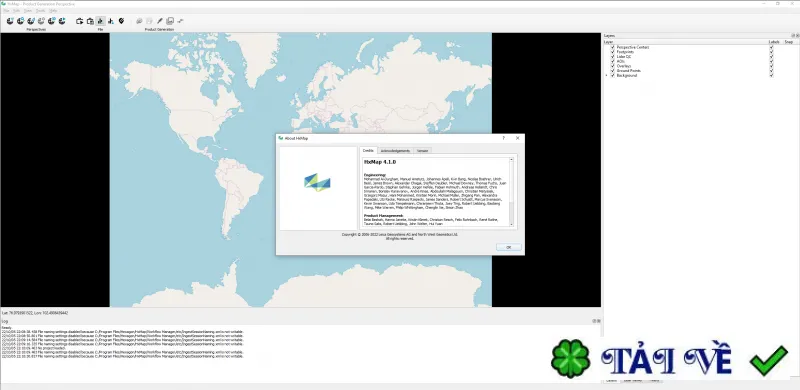Click the Labels column header

(x=774, y=42)
